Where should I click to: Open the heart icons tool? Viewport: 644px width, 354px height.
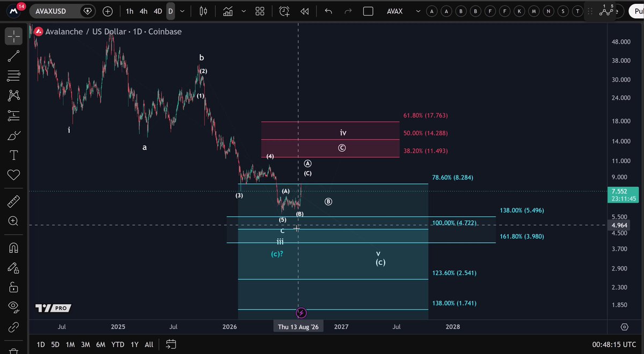pos(13,175)
